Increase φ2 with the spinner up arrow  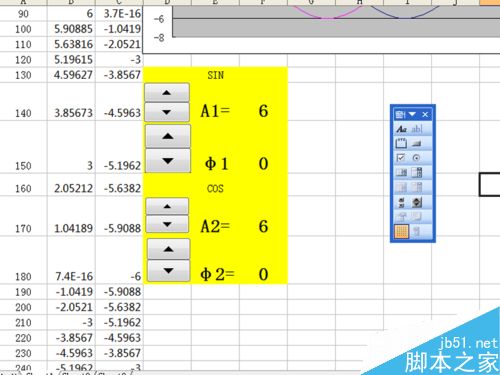[169, 249]
